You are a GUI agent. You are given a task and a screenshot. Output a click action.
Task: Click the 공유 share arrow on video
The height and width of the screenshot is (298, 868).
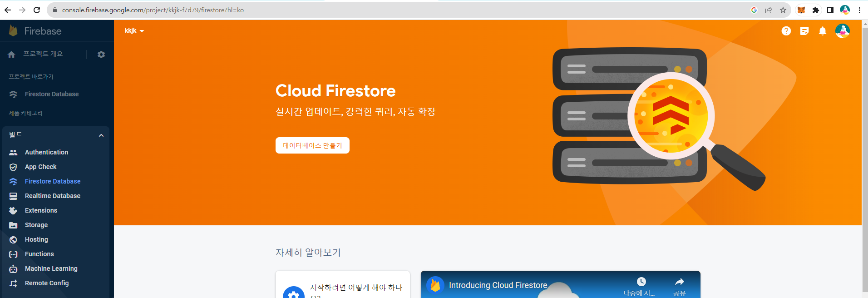[x=680, y=287]
